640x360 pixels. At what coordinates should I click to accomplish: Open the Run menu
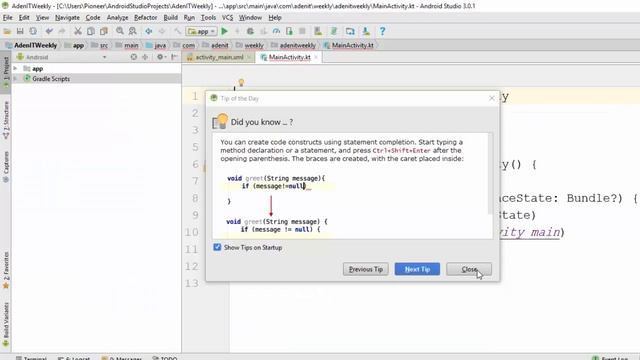point(189,18)
